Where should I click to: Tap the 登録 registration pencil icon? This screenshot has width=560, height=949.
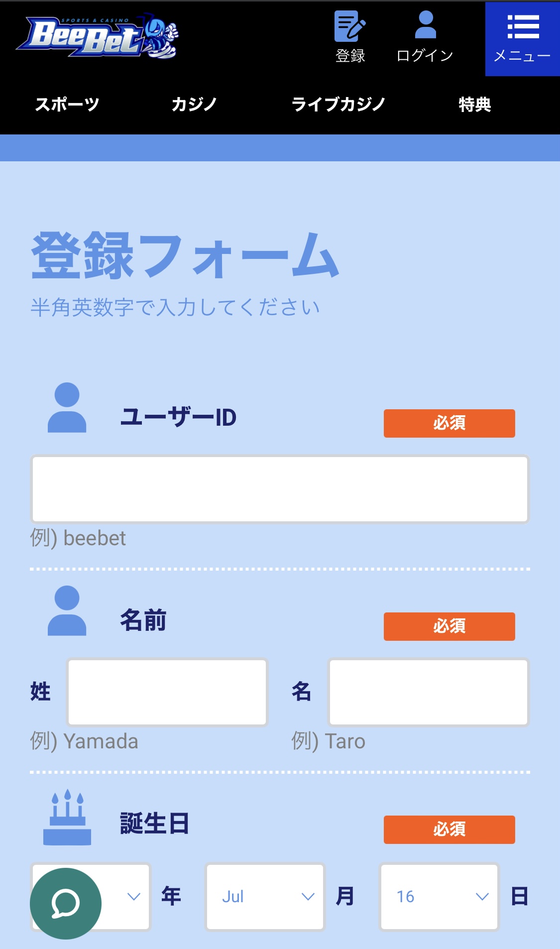(350, 27)
